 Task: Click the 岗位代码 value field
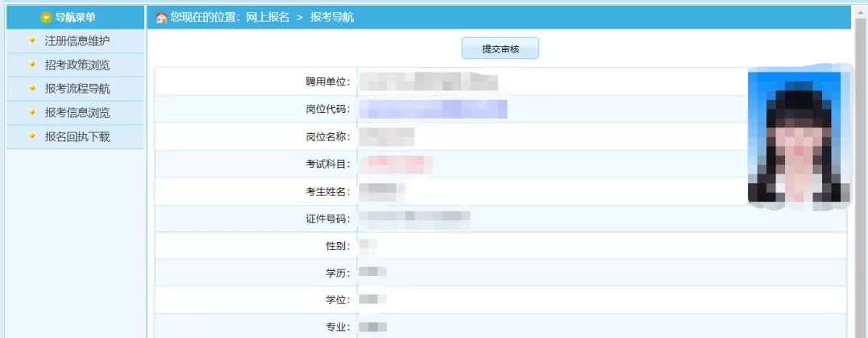(433, 109)
